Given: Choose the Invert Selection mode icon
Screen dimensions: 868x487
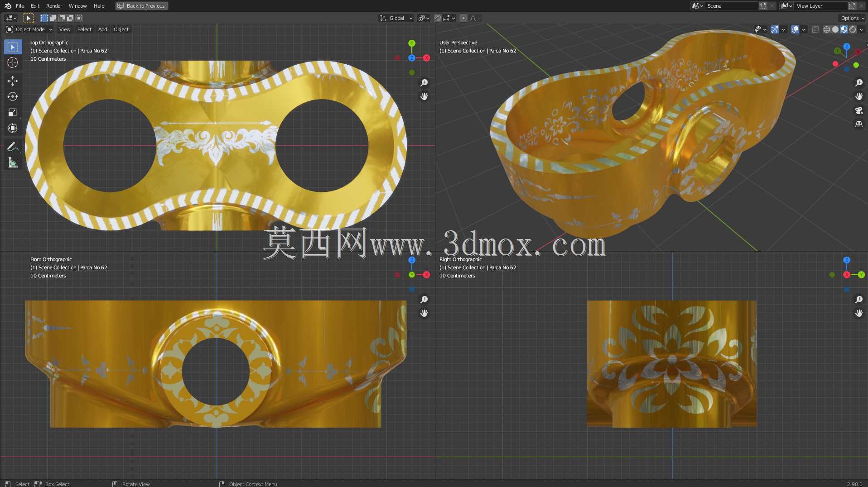Looking at the screenshot, I should [x=70, y=18].
